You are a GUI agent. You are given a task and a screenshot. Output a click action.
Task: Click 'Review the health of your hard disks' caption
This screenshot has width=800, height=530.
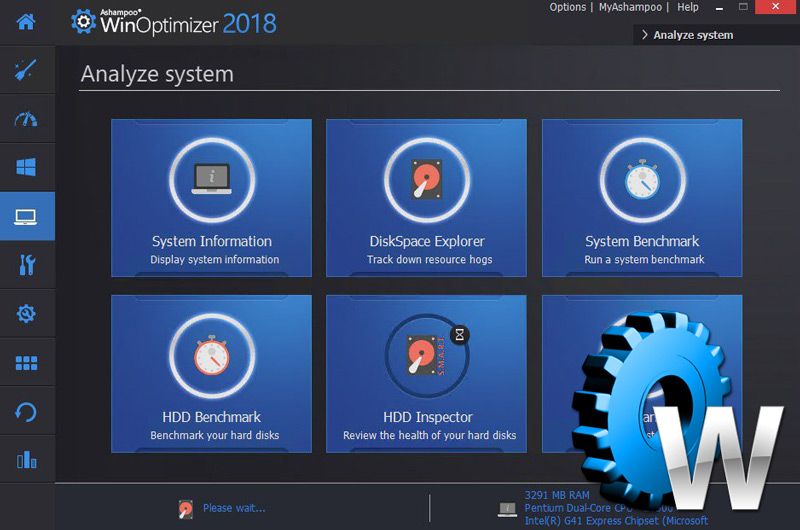click(x=430, y=435)
